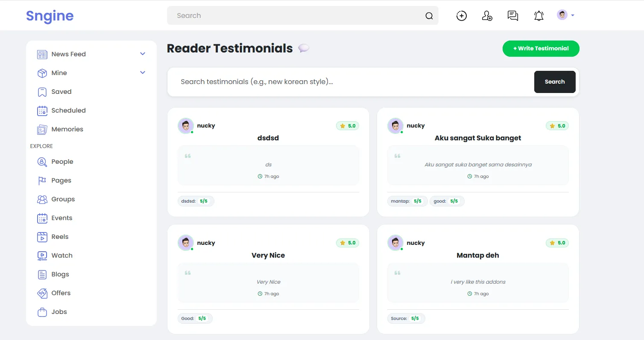Image resolution: width=644 pixels, height=340 pixels.
Task: Click the Reels play icon
Action: pos(42,237)
